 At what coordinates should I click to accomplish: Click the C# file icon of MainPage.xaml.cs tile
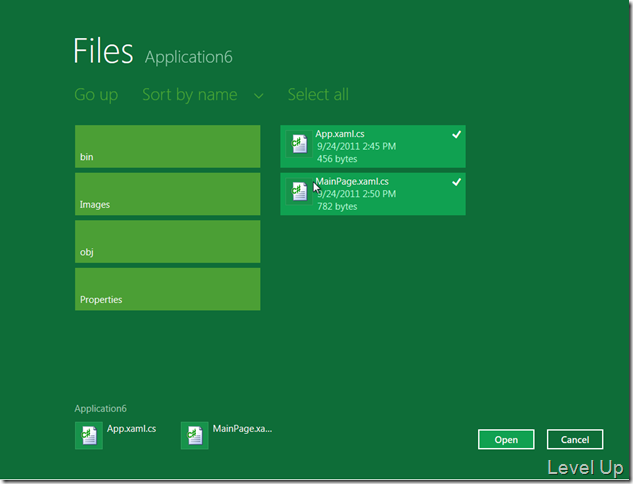pyautogui.click(x=299, y=191)
